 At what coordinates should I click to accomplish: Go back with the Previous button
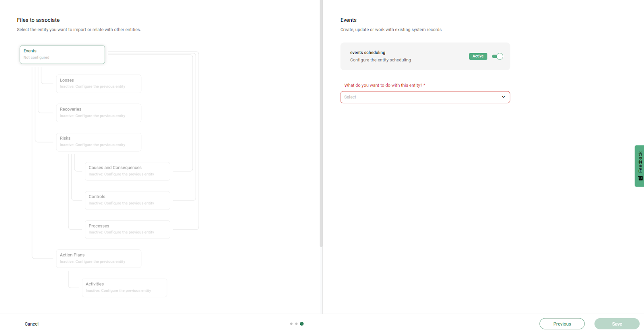pos(562,324)
